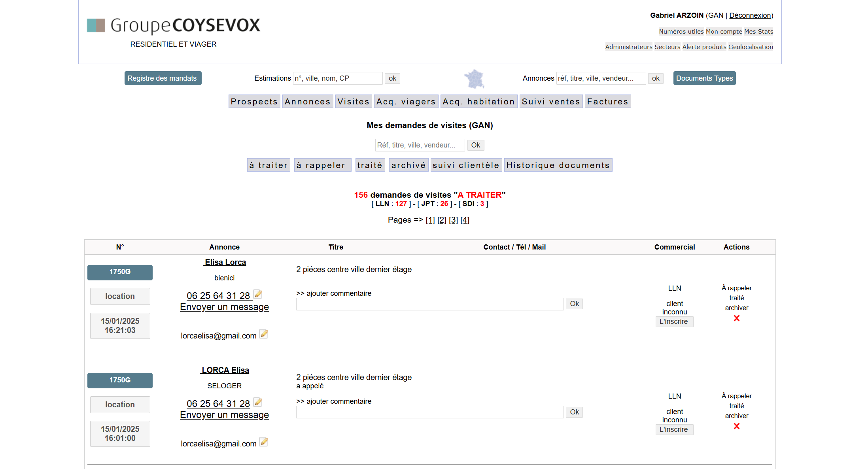Edit email pencil icon for LORCA Elisa
This screenshot has width=868, height=469.
(x=264, y=442)
